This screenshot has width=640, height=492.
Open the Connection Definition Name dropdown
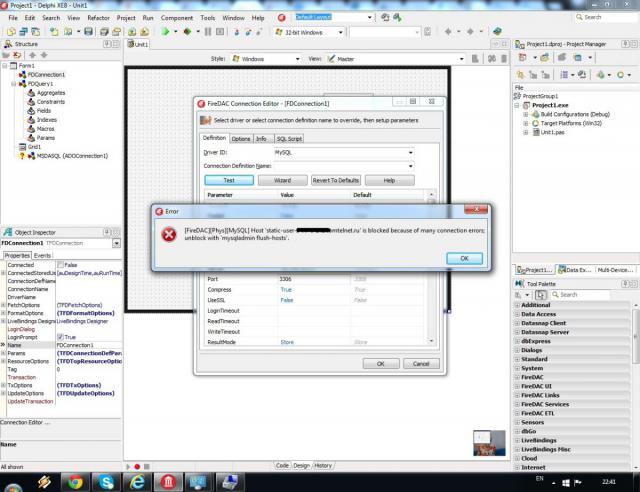tap(410, 166)
